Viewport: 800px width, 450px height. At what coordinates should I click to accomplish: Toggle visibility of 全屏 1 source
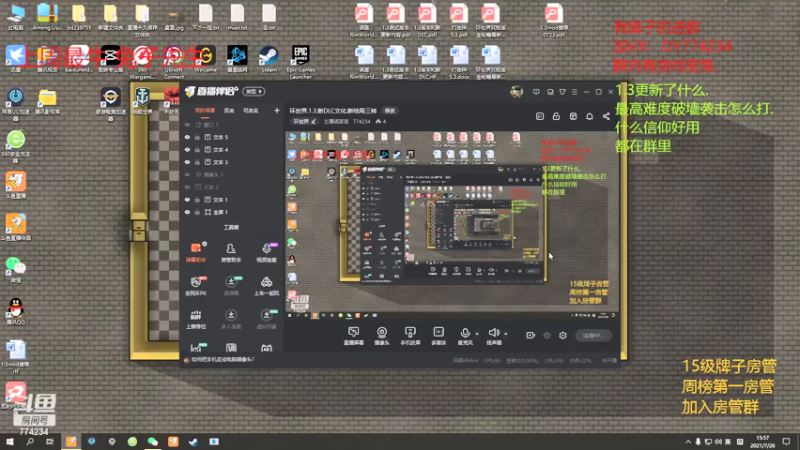187,212
